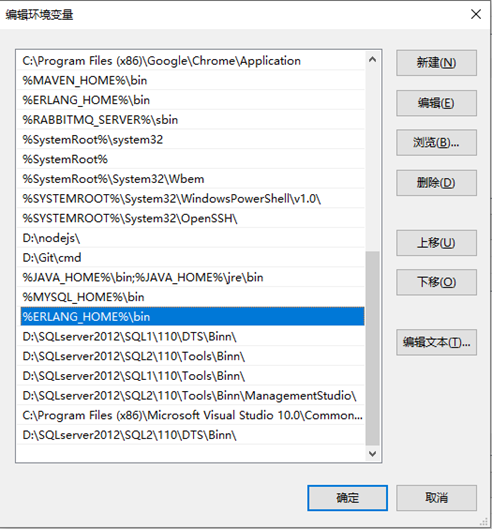Close the environment variable dialog
The width and height of the screenshot is (492, 529).
click(476, 14)
